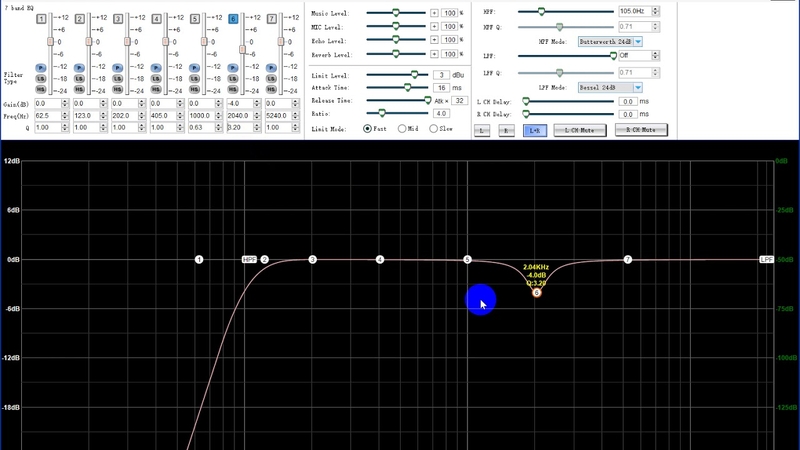
Task: Choose peak (P) filter for band 3
Action: coord(118,68)
